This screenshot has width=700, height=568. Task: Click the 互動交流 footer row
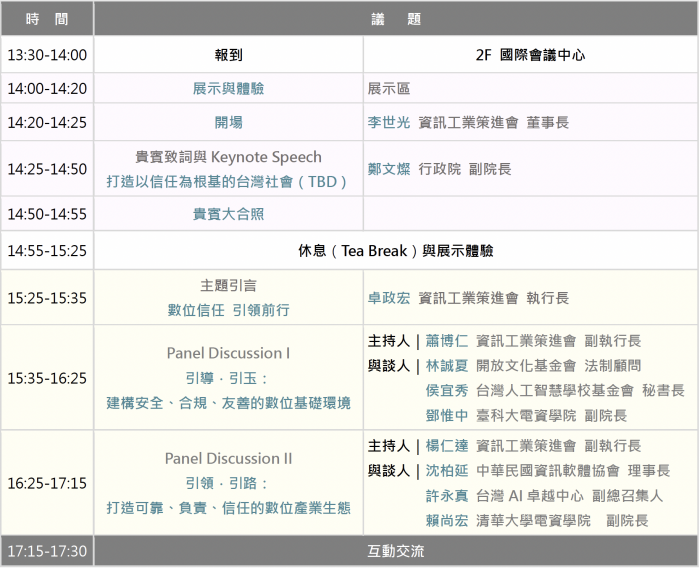click(395, 551)
